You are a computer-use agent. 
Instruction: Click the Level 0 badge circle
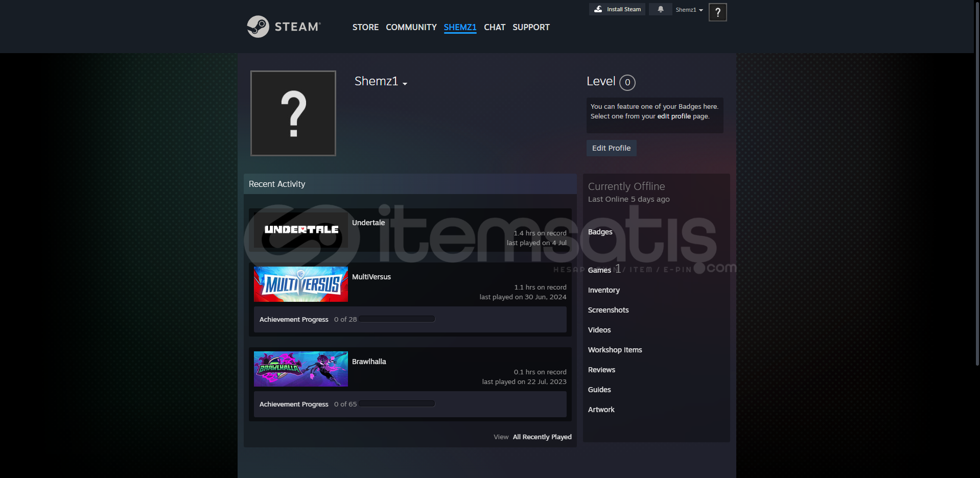click(627, 82)
